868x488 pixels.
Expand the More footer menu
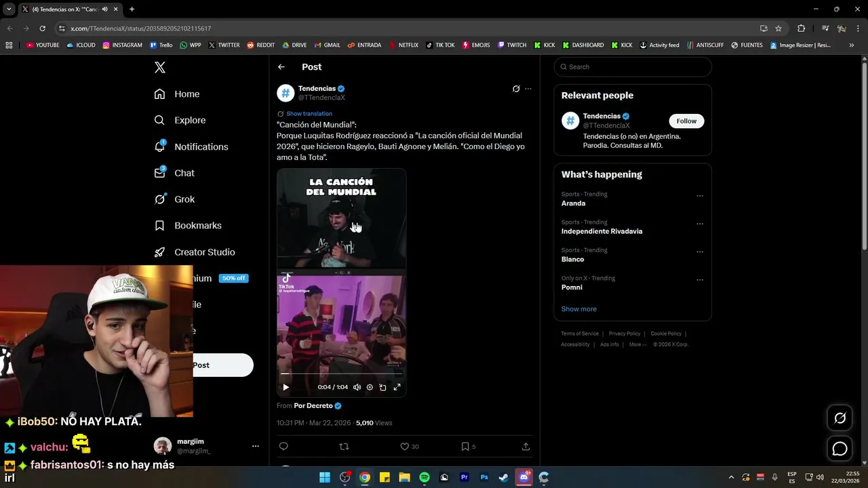coord(637,344)
